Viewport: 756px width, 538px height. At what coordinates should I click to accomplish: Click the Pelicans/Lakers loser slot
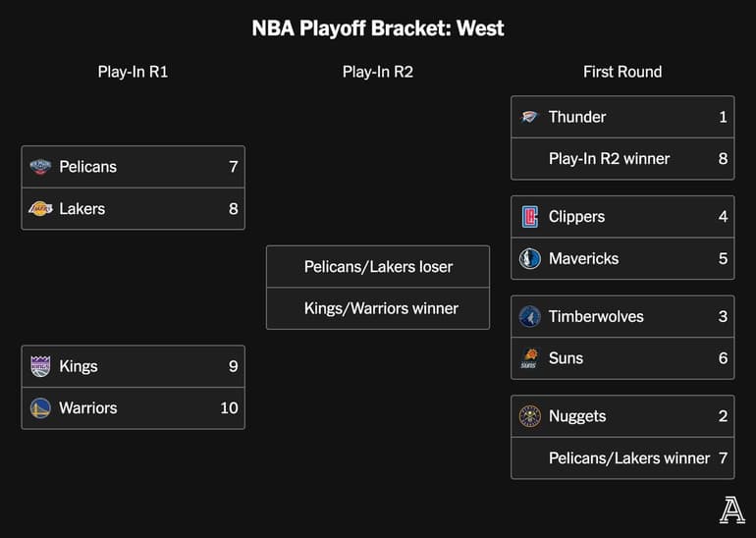pyautogui.click(x=378, y=267)
